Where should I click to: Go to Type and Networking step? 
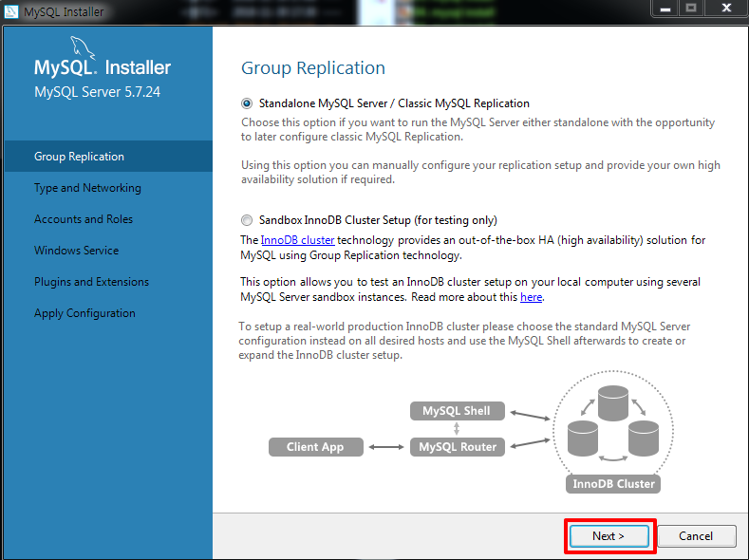pyautogui.click(x=87, y=188)
